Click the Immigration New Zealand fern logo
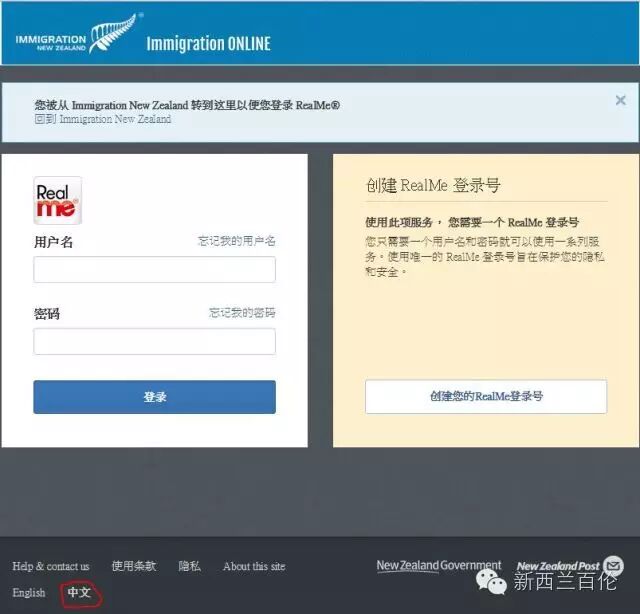640x614 pixels. (79, 34)
